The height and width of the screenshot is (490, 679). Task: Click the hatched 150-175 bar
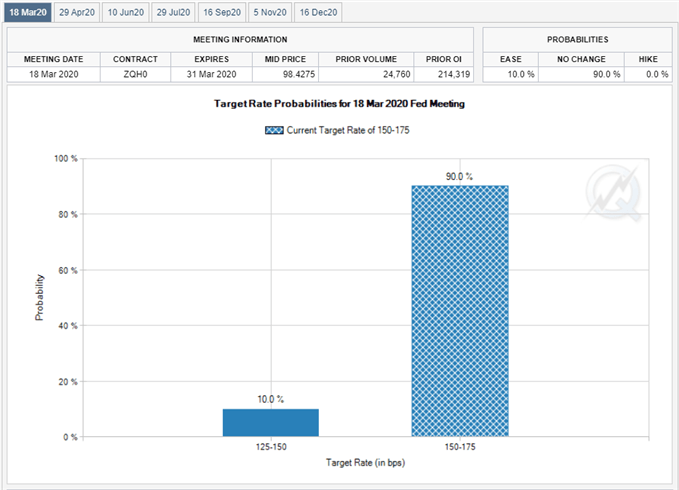[x=460, y=311]
